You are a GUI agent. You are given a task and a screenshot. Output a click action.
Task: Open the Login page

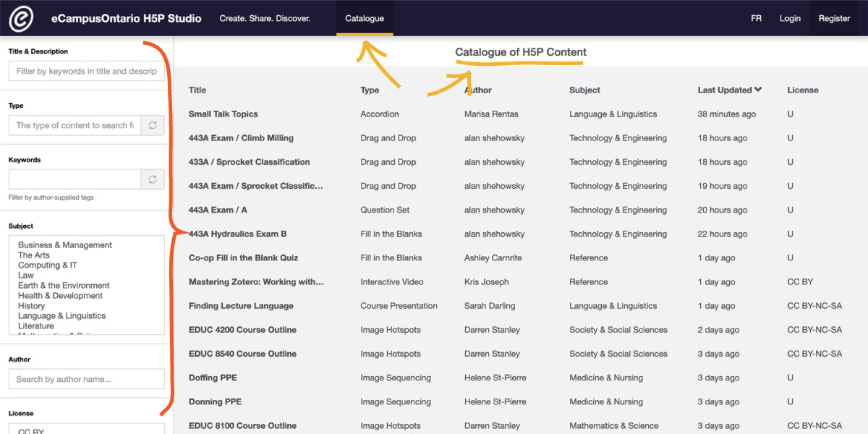pyautogui.click(x=790, y=19)
